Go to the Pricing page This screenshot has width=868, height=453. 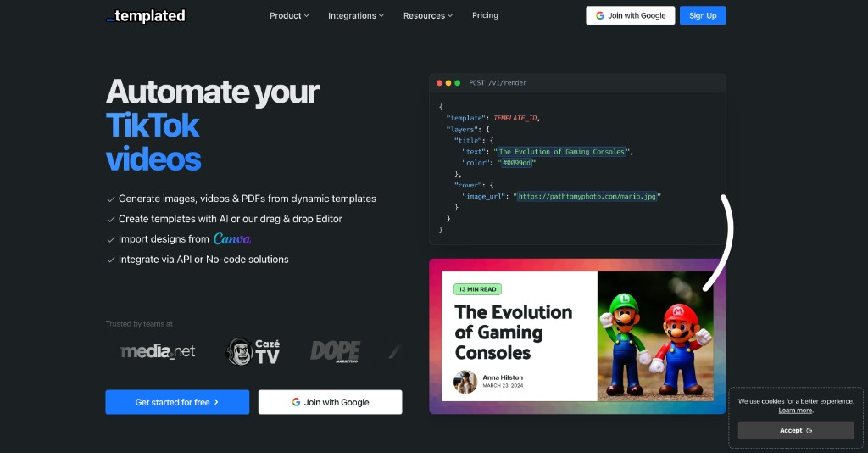[x=485, y=15]
